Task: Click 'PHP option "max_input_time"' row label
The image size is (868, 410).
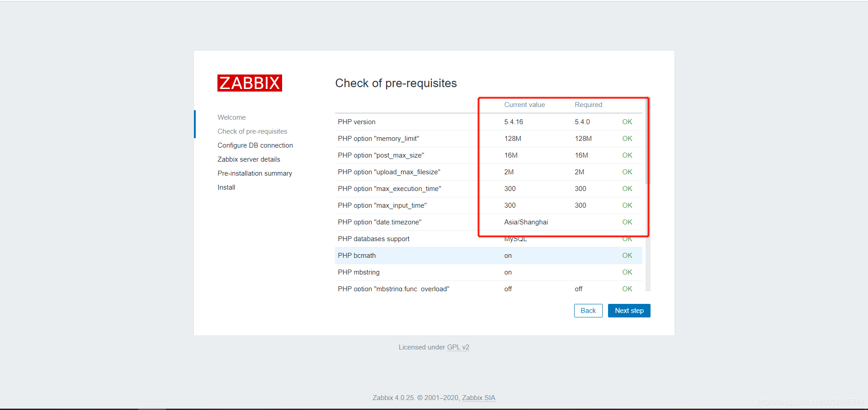Action: tap(382, 205)
